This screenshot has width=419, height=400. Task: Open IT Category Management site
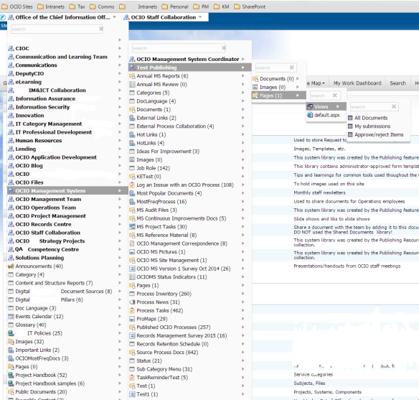tap(48, 124)
